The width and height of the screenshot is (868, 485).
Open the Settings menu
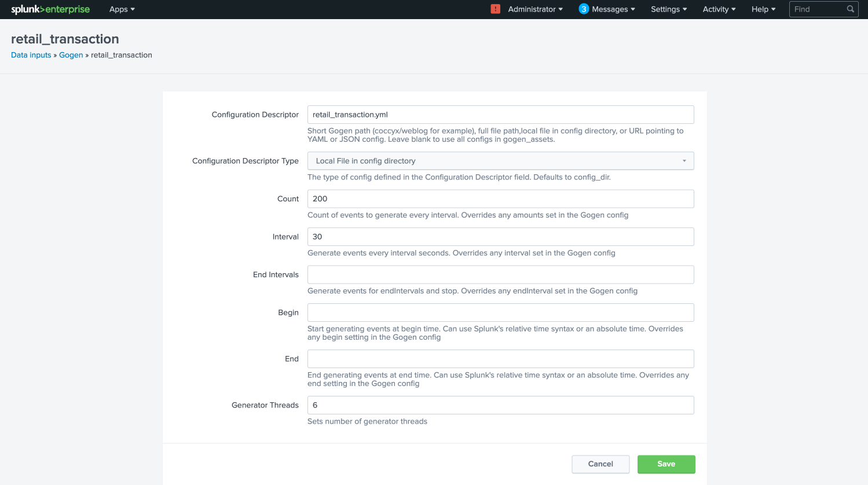pyautogui.click(x=669, y=9)
